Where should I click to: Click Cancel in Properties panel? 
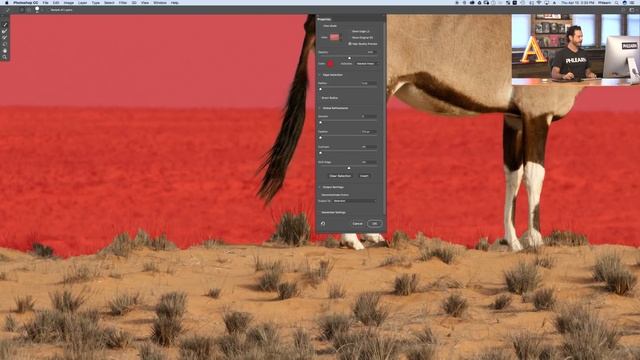[x=357, y=223]
